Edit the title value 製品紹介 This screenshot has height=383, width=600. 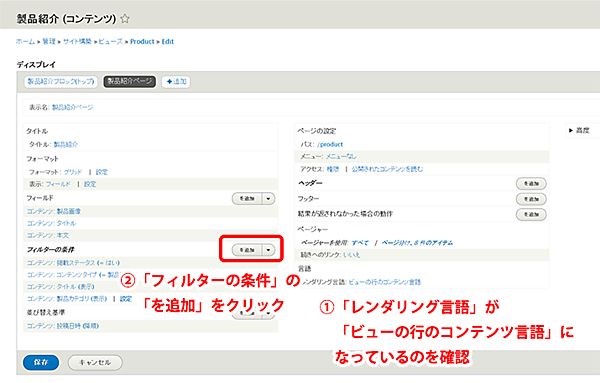coord(65,144)
